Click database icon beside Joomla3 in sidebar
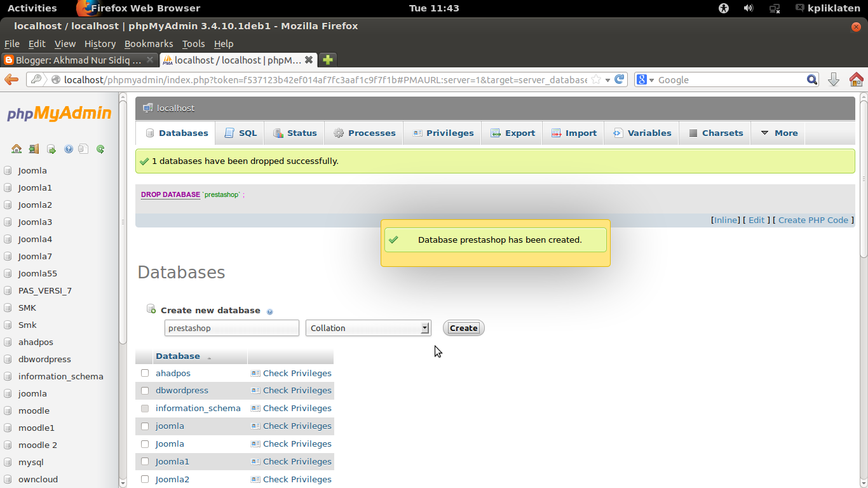868x488 pixels. [8, 222]
